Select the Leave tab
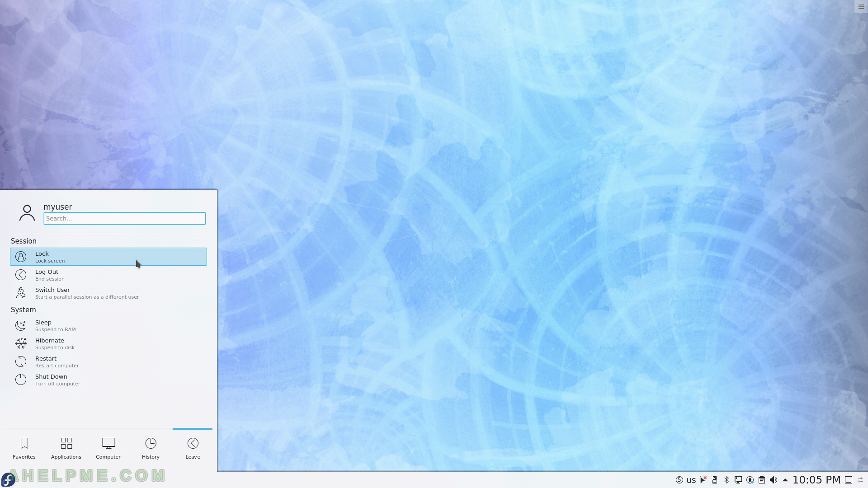 (x=193, y=448)
